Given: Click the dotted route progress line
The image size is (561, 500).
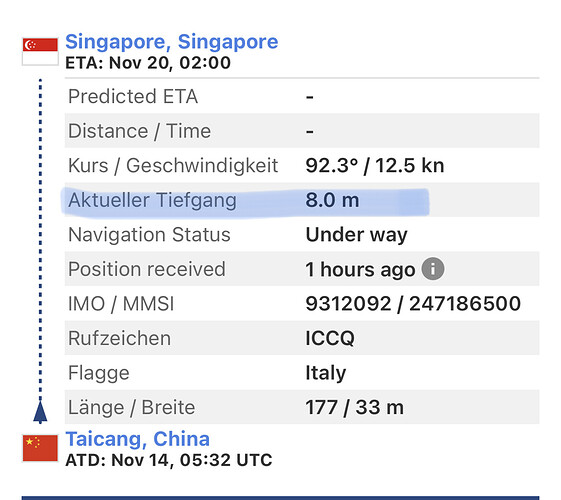Looking at the screenshot, I should pos(40,240).
